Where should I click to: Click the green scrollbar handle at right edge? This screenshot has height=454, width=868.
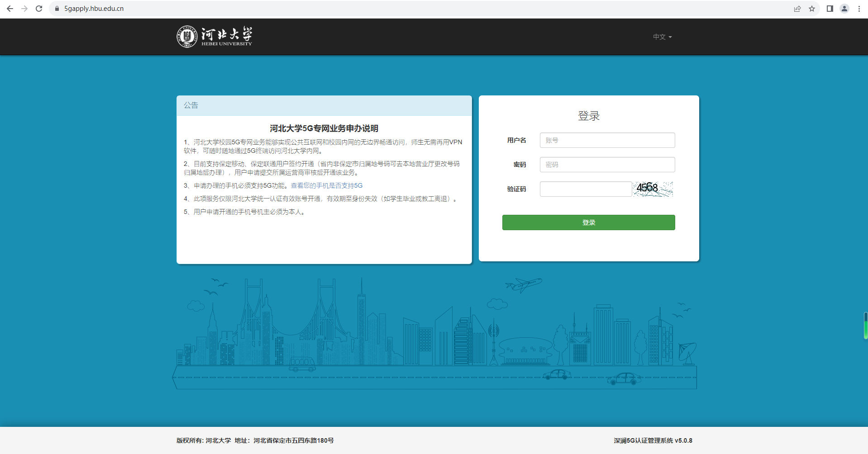(x=865, y=326)
